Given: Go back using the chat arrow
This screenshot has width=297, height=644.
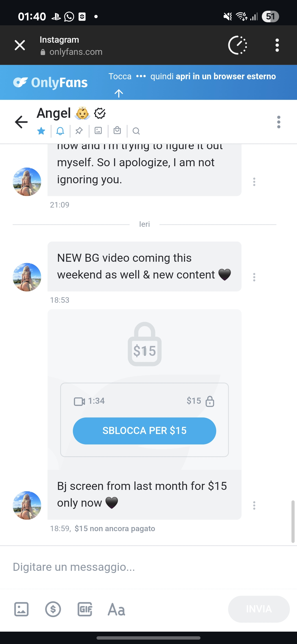Looking at the screenshot, I should point(21,122).
